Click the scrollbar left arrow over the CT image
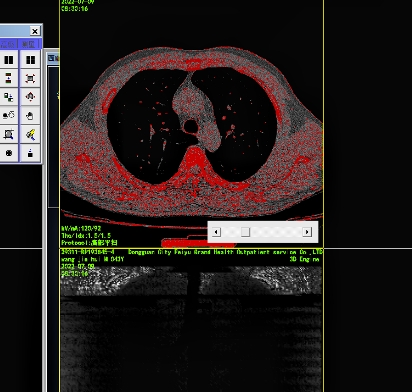Image resolution: width=412 pixels, height=392 pixels. click(216, 232)
